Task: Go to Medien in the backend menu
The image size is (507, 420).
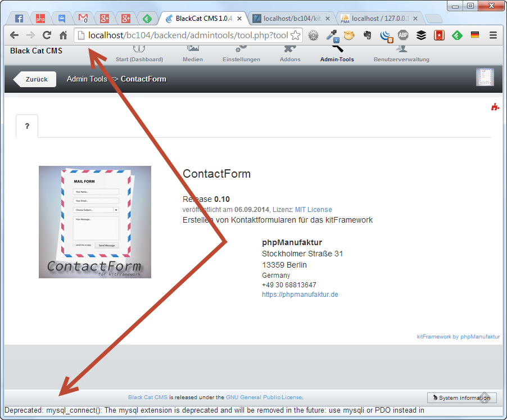Action: click(x=193, y=55)
